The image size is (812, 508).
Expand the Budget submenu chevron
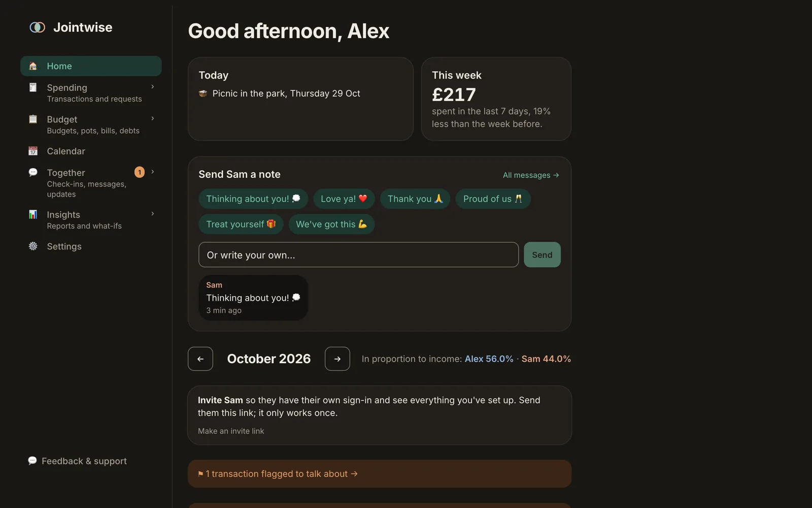click(152, 118)
